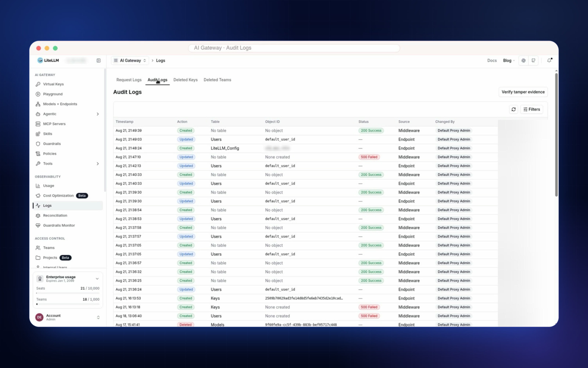Click the Object ID starting with 2509b70029
The width and height of the screenshot is (588, 368).
(x=304, y=298)
